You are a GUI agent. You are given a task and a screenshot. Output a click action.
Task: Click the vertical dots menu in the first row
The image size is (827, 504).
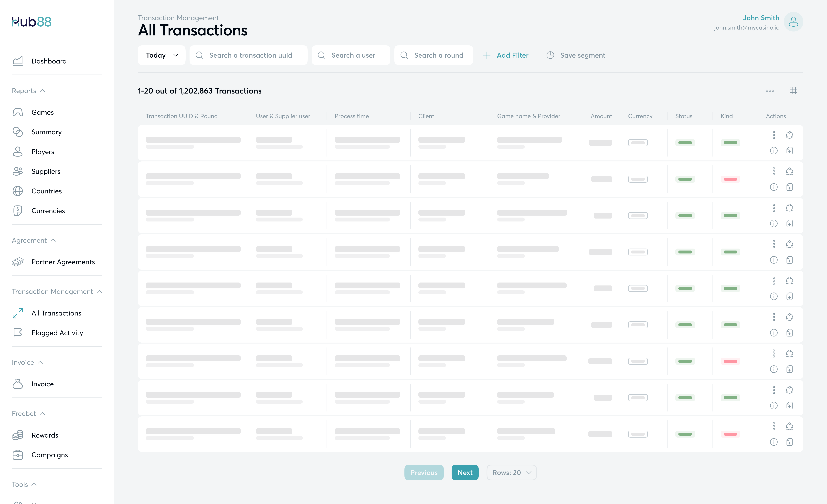(774, 135)
